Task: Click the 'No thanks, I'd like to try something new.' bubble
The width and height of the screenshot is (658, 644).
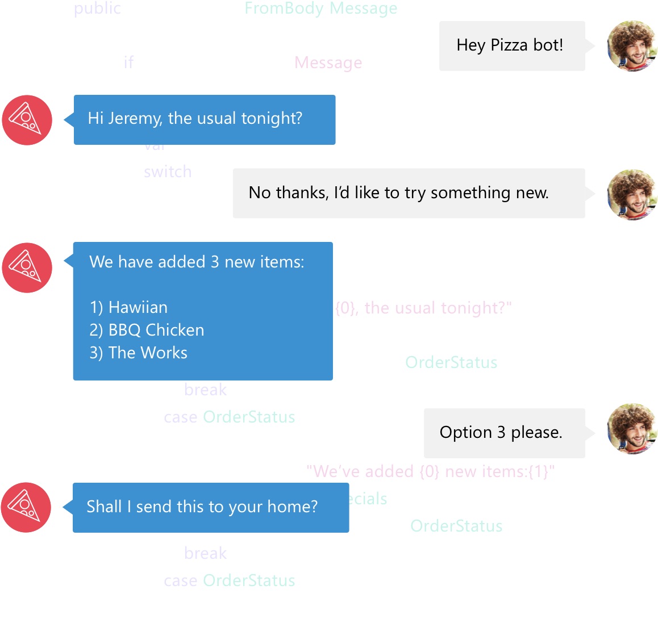Action: tap(409, 193)
